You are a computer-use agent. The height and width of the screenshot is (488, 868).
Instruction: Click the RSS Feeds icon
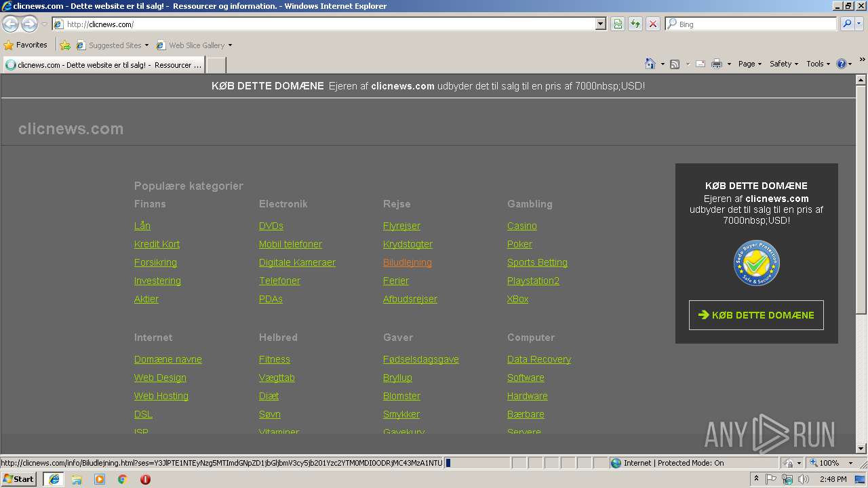point(675,64)
